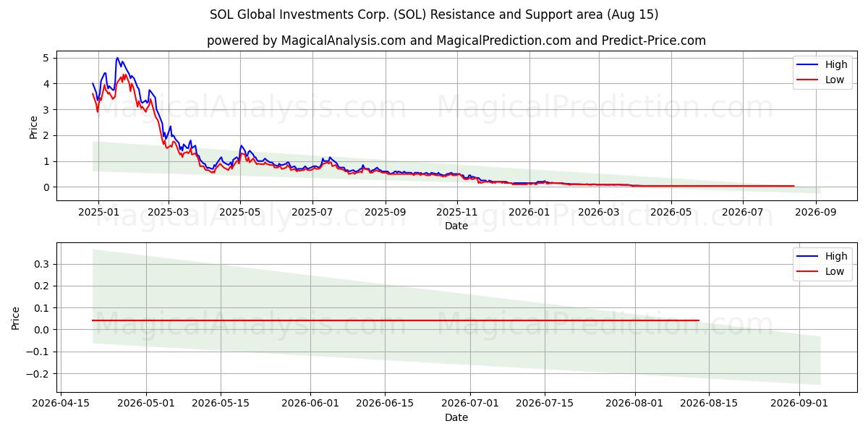868x434 pixels.
Task: Click the '2025-07' tick label on top chart
Action: [x=312, y=212]
